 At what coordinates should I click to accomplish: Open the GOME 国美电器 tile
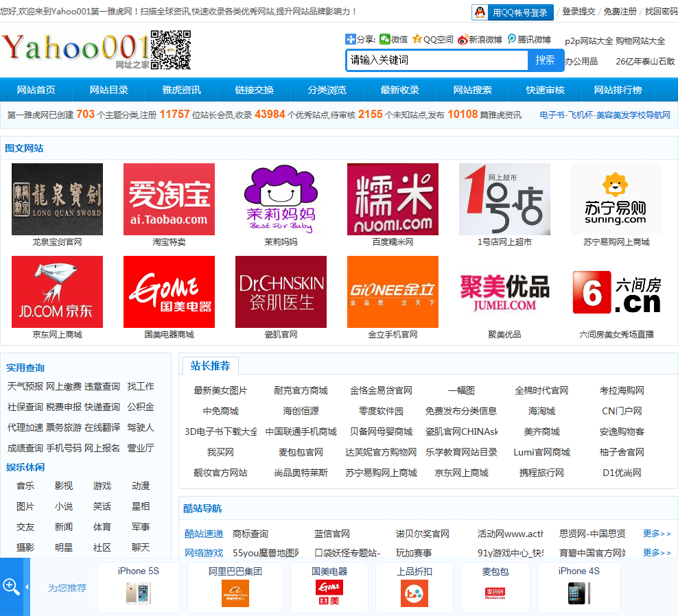(169, 292)
